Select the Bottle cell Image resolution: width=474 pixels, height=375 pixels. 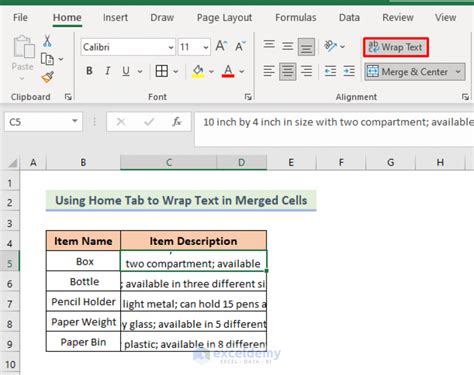pos(83,281)
